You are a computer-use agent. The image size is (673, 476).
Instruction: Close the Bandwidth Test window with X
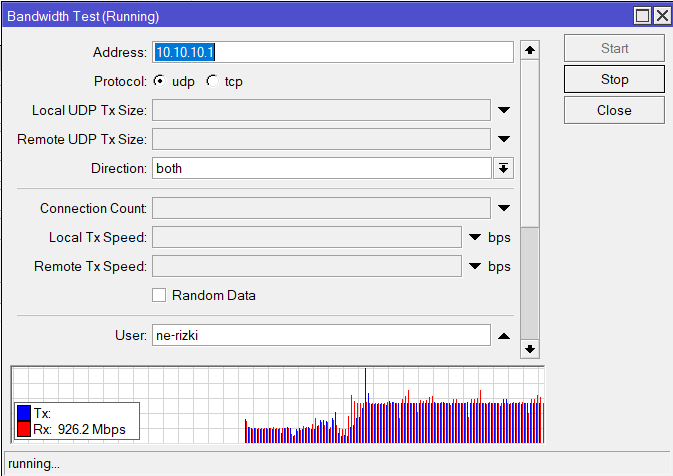[x=662, y=16]
